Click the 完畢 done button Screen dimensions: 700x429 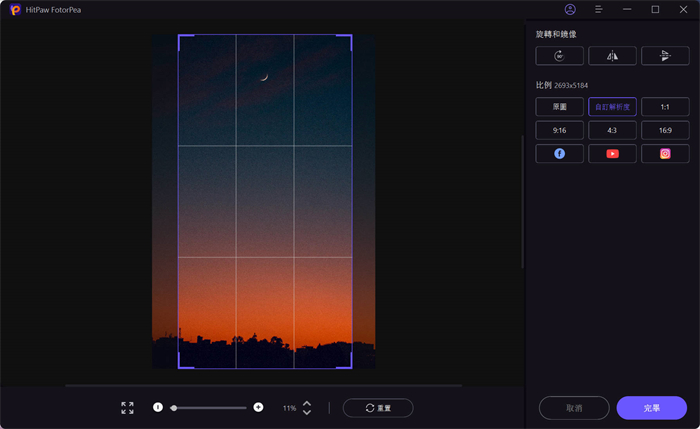click(652, 408)
